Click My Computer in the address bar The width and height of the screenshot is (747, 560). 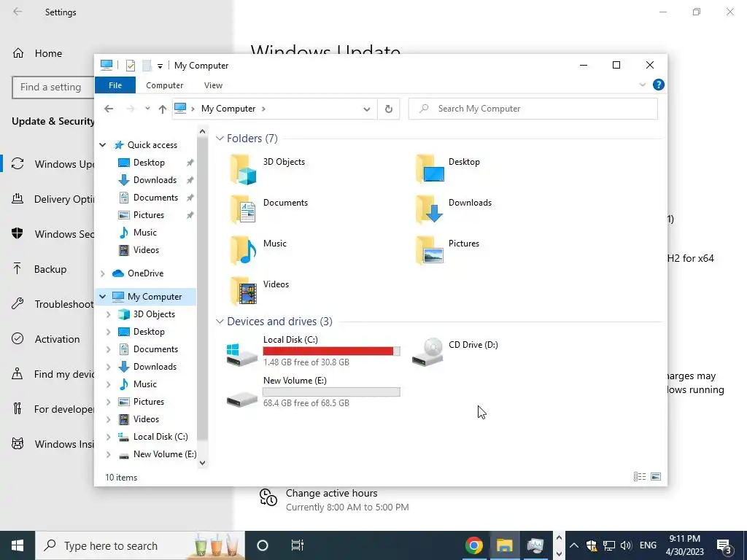pos(228,109)
